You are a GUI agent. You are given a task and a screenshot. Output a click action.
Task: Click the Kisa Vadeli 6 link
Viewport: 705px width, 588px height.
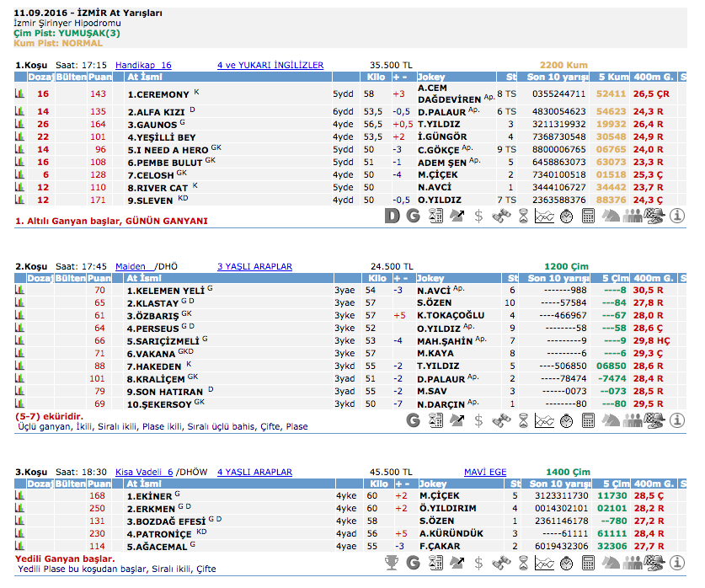click(143, 473)
